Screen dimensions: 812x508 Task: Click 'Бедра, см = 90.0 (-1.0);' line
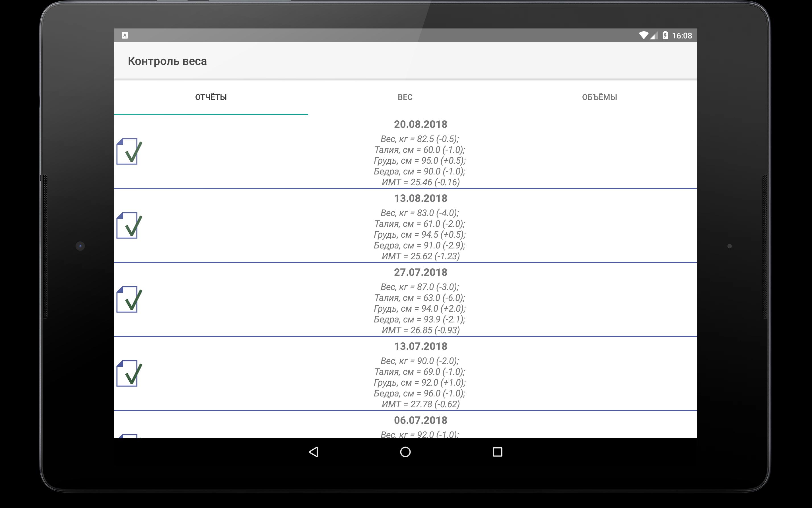420,171
